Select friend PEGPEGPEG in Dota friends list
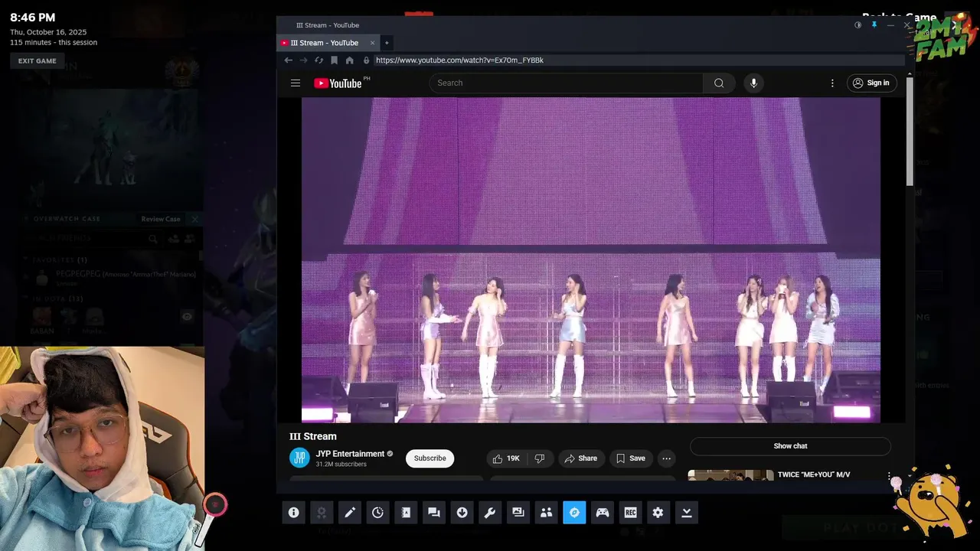 [x=115, y=277]
